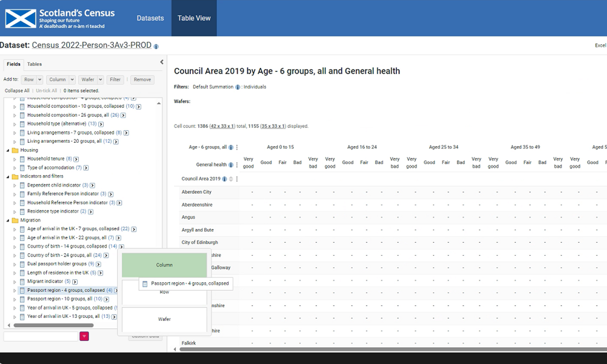Click the field search input box
Viewport: 607px width, 364px height.
[41, 336]
